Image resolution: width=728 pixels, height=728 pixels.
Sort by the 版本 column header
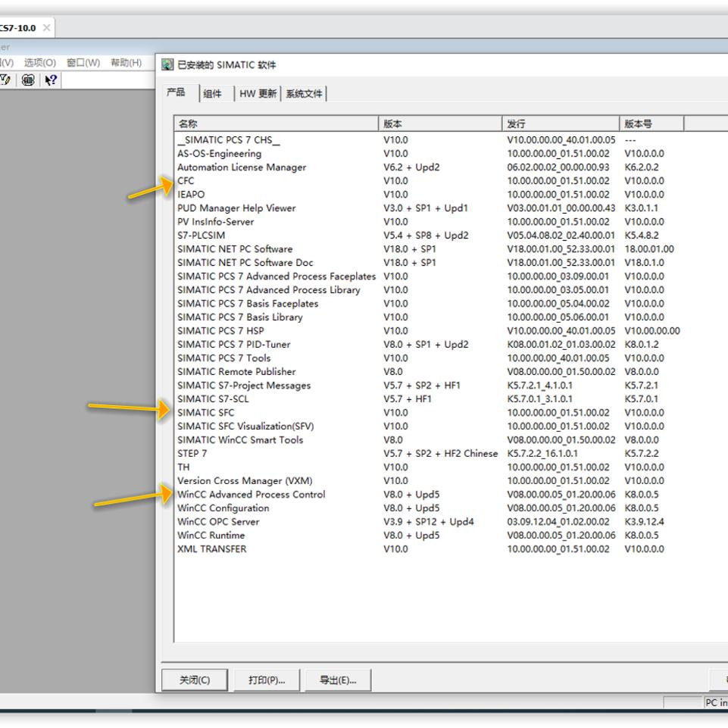click(440, 123)
